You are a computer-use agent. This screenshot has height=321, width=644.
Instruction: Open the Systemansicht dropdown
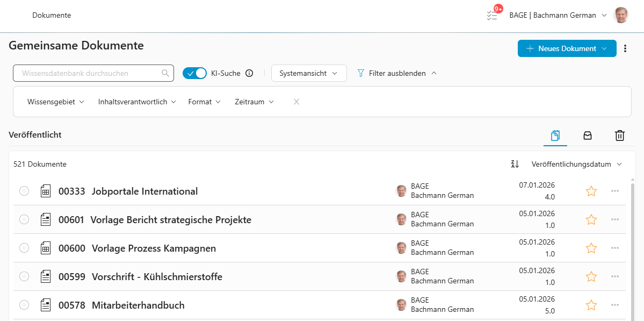309,73
